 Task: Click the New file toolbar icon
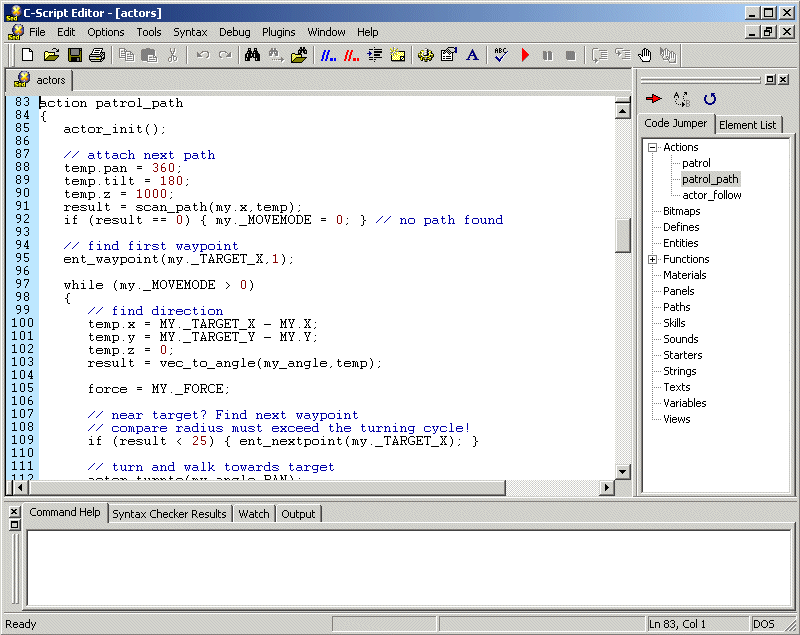(x=28, y=55)
